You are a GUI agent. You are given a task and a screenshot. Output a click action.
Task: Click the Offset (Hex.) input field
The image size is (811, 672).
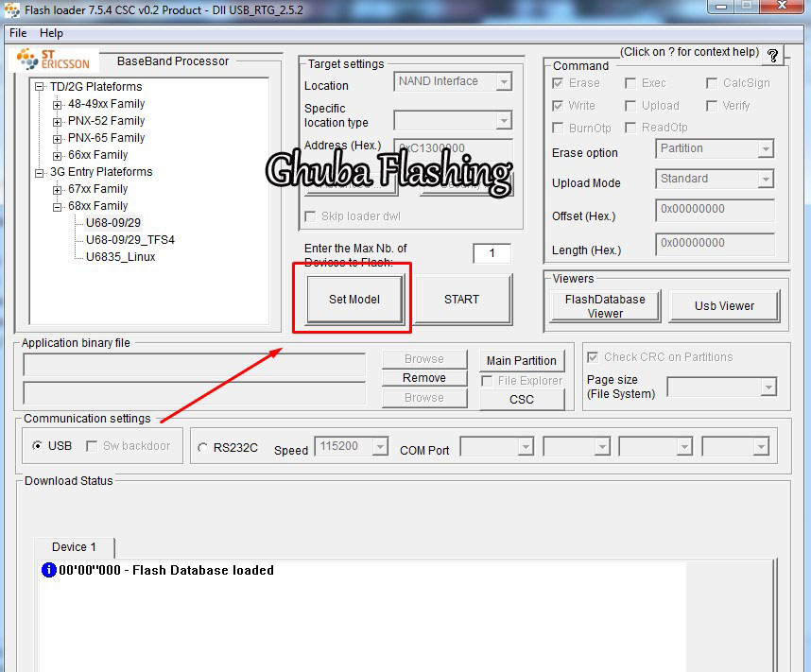[x=715, y=210]
